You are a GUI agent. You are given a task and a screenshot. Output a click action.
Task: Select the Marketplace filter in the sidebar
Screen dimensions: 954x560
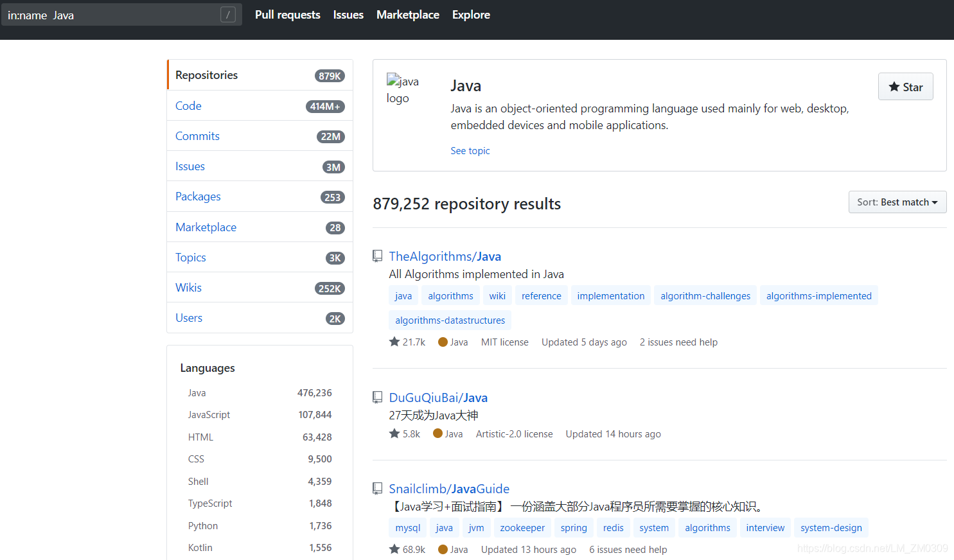click(260, 227)
